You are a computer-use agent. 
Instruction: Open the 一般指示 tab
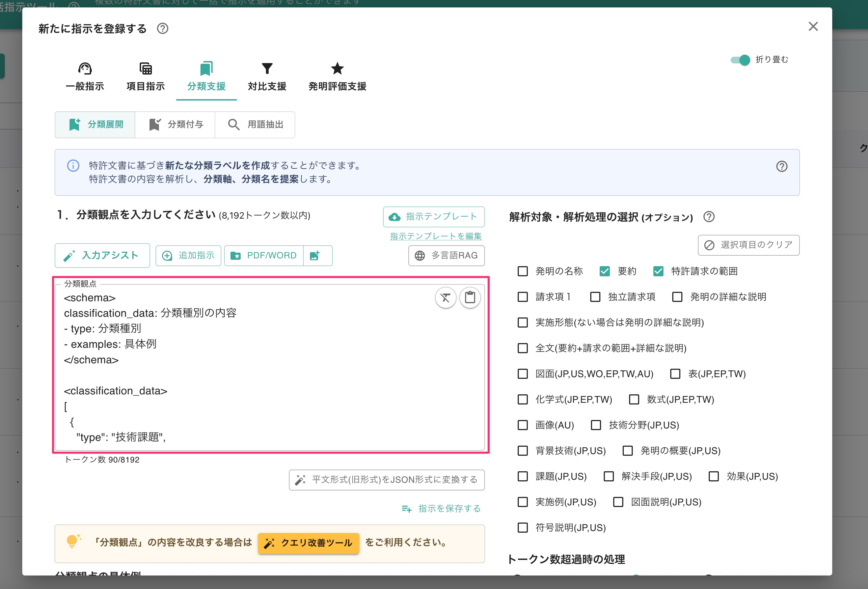tap(85, 77)
